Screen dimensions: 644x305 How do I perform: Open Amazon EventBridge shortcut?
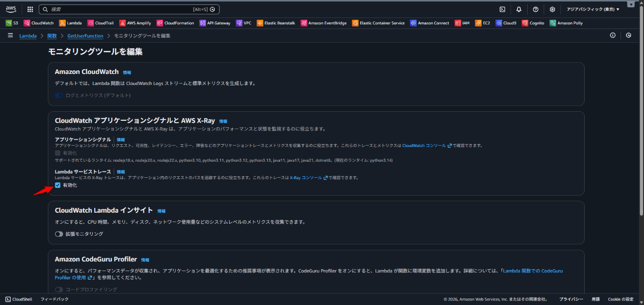pyautogui.click(x=324, y=23)
